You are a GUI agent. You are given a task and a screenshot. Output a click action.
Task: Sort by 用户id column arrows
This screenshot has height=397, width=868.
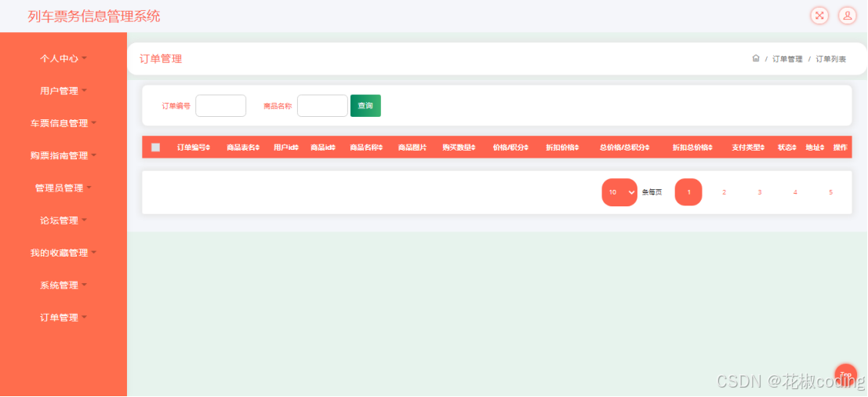coord(296,148)
